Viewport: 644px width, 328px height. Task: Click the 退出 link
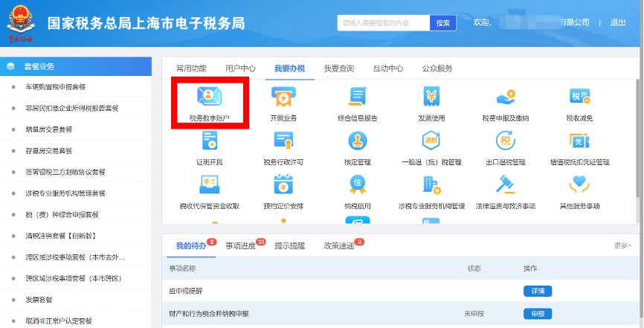(618, 23)
